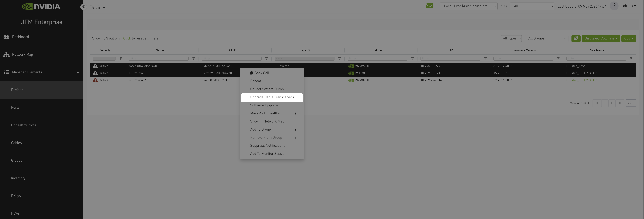Collapse the sidebar with the arrow button
This screenshot has width=644, height=219.
click(83, 7)
